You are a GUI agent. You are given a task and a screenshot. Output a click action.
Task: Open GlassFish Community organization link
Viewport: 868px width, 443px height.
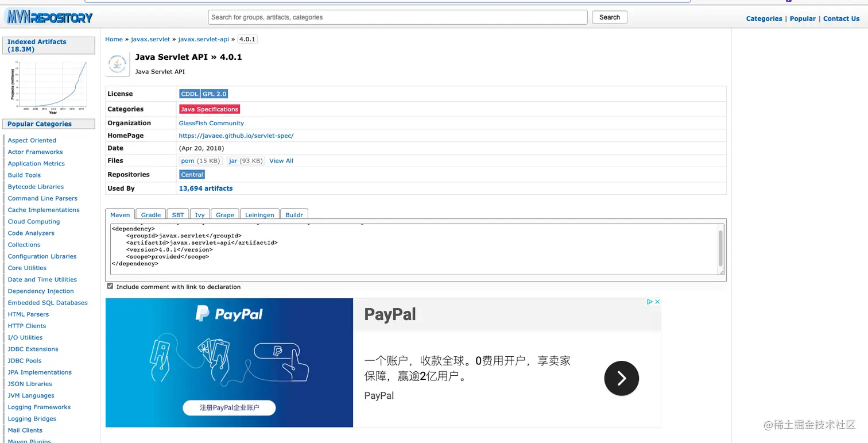pos(211,123)
